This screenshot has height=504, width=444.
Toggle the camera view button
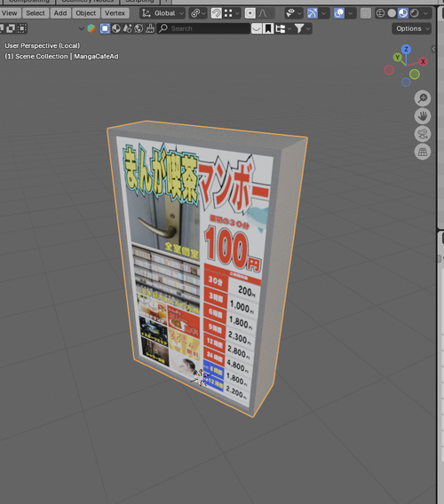click(423, 134)
